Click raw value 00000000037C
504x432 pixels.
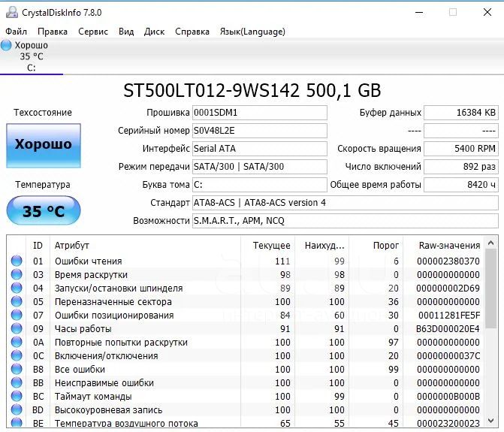coord(448,356)
